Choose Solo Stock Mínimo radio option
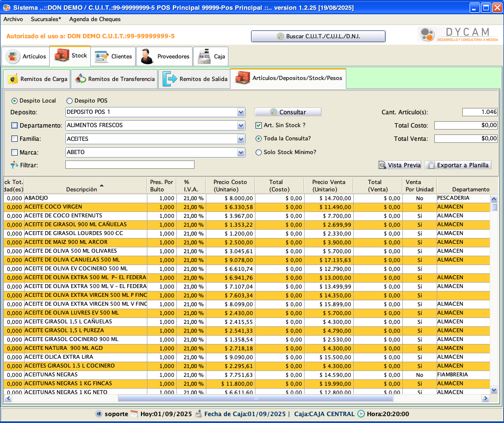The height and width of the screenshot is (423, 504). [258, 152]
